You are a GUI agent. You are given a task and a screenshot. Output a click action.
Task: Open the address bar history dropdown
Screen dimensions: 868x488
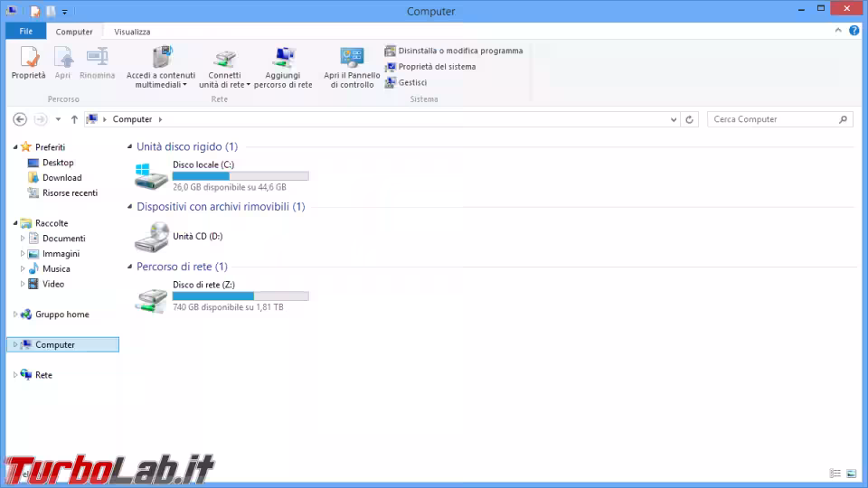pos(673,119)
